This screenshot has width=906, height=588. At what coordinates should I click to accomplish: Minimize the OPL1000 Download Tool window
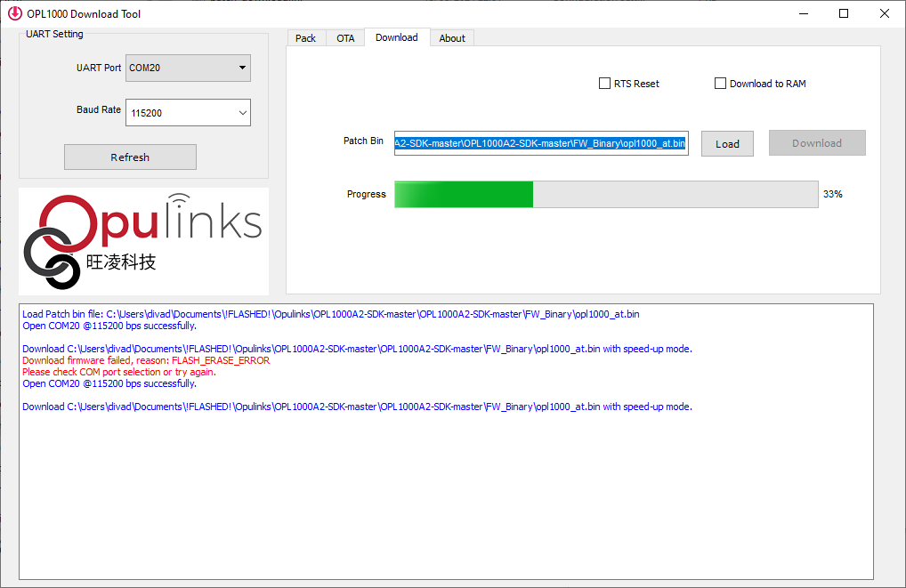(803, 13)
